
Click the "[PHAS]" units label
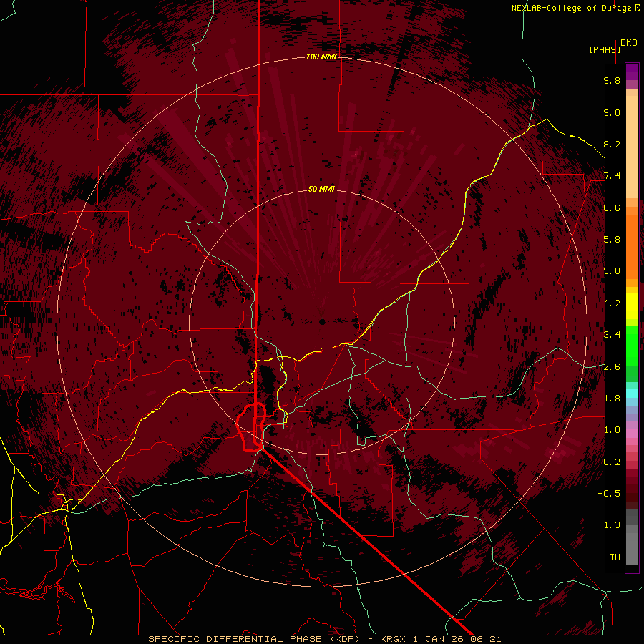point(605,49)
